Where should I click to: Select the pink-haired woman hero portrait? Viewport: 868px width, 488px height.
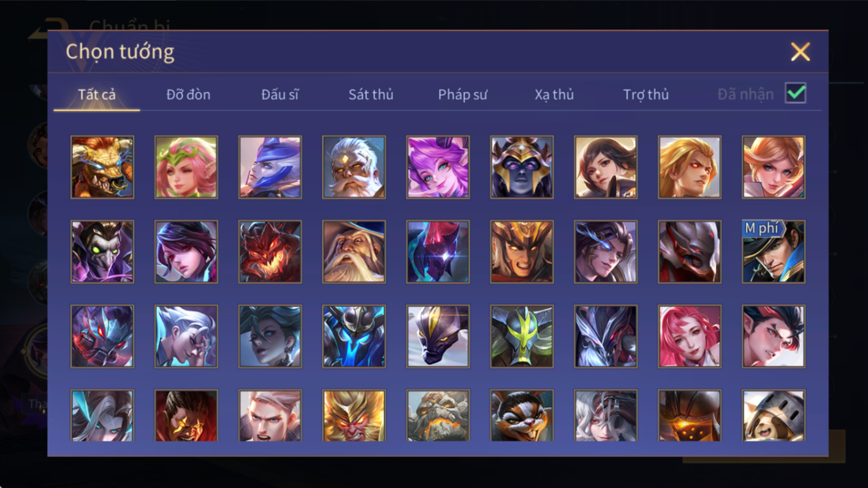pyautogui.click(x=690, y=336)
